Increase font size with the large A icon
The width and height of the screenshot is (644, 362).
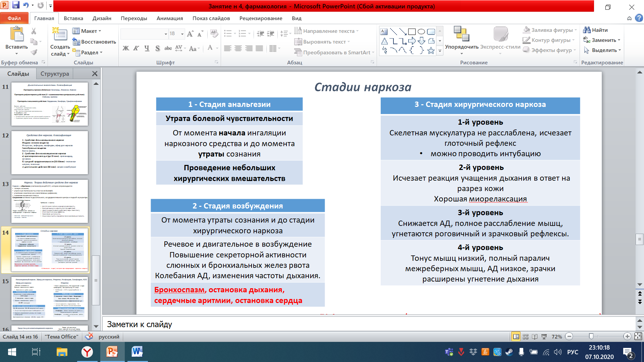tap(190, 34)
